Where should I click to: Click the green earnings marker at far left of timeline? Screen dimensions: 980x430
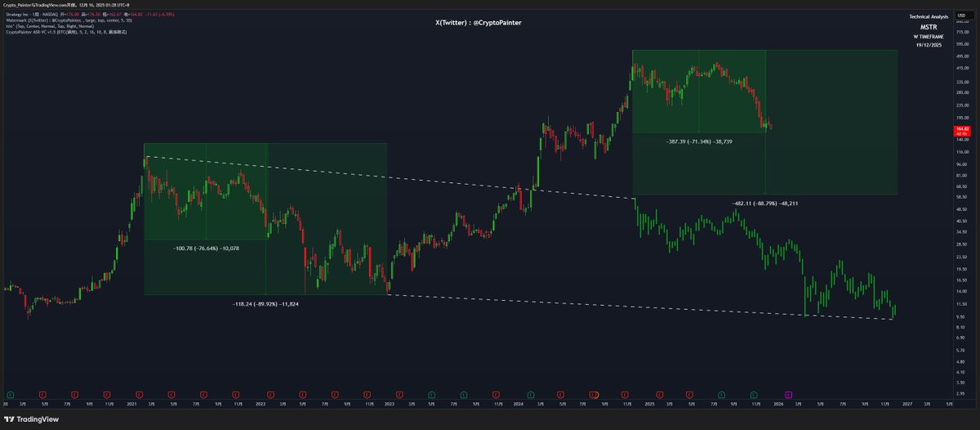(11, 395)
